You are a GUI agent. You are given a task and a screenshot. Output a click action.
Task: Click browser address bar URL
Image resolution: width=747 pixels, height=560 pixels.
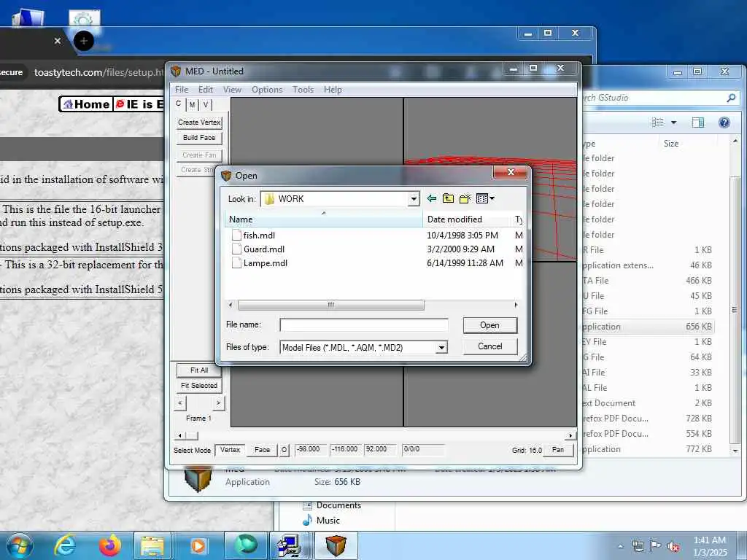point(98,72)
